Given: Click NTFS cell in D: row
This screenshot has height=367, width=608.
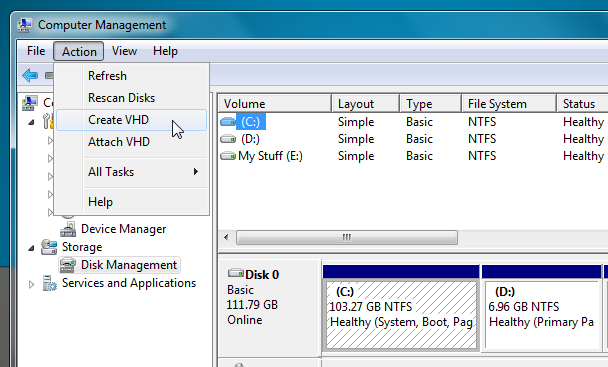Looking at the screenshot, I should 482,139.
